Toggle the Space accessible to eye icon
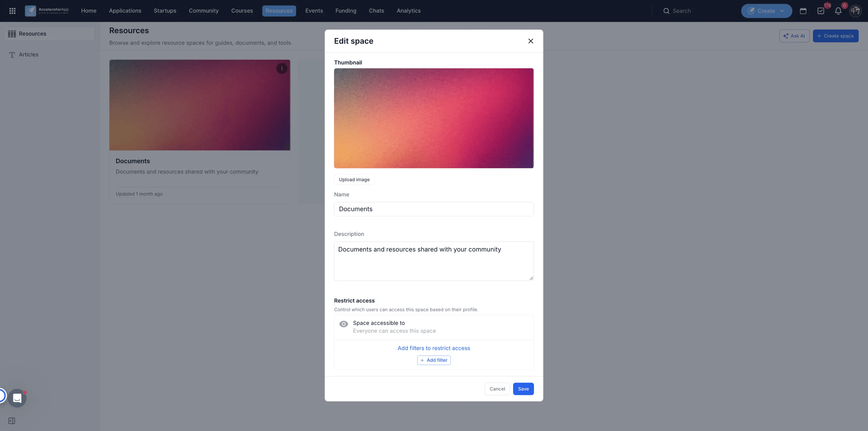 click(343, 324)
